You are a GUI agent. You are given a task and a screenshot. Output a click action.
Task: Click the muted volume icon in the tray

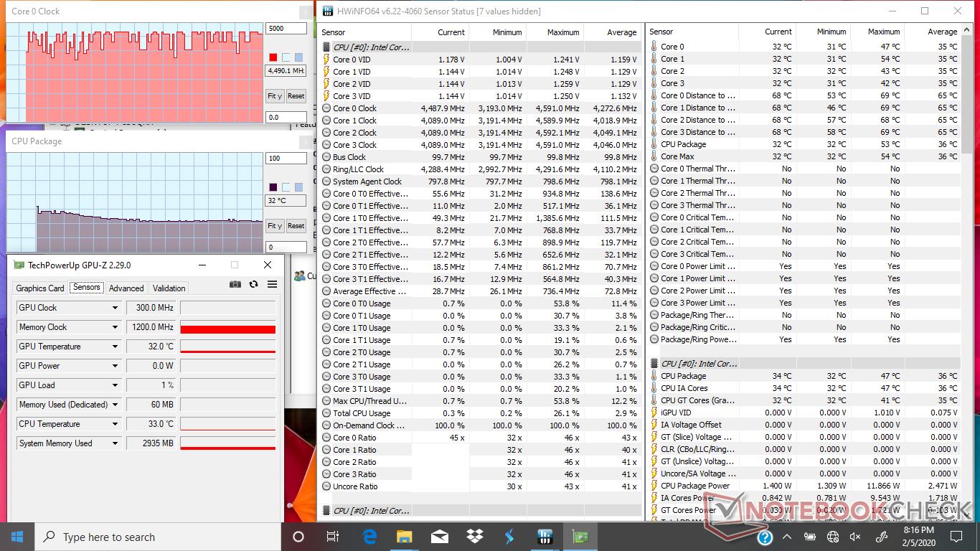point(855,537)
